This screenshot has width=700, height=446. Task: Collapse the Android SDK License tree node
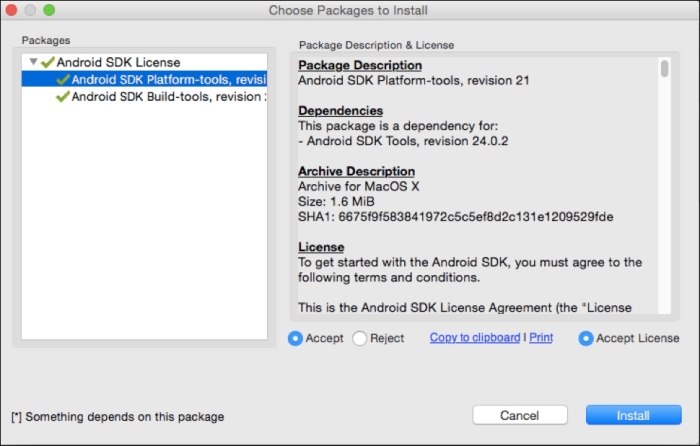[33, 62]
